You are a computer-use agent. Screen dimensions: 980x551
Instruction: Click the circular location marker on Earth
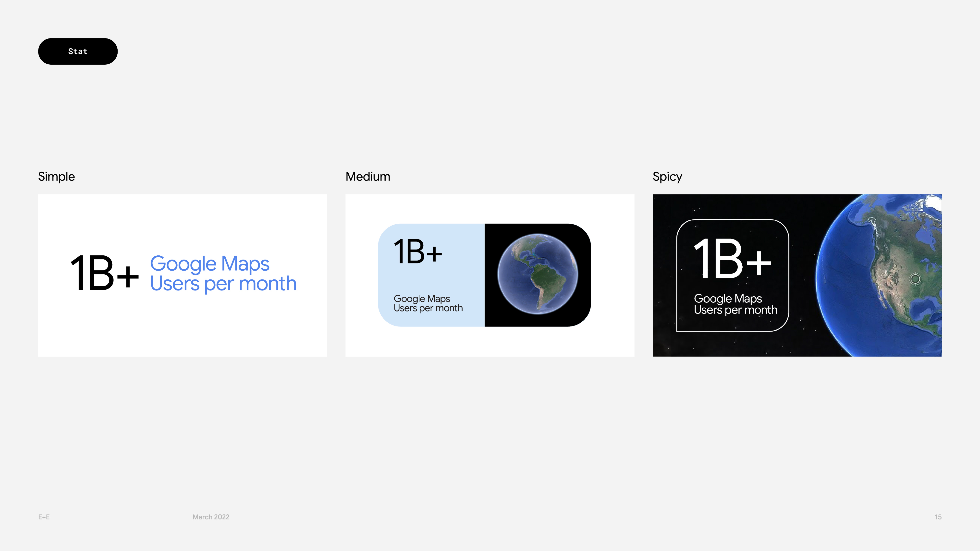coord(915,279)
